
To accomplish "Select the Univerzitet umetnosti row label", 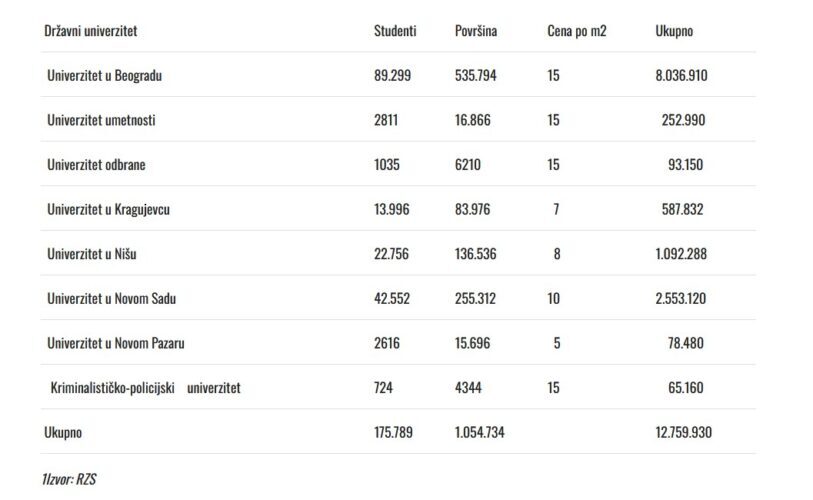I will (101, 120).
